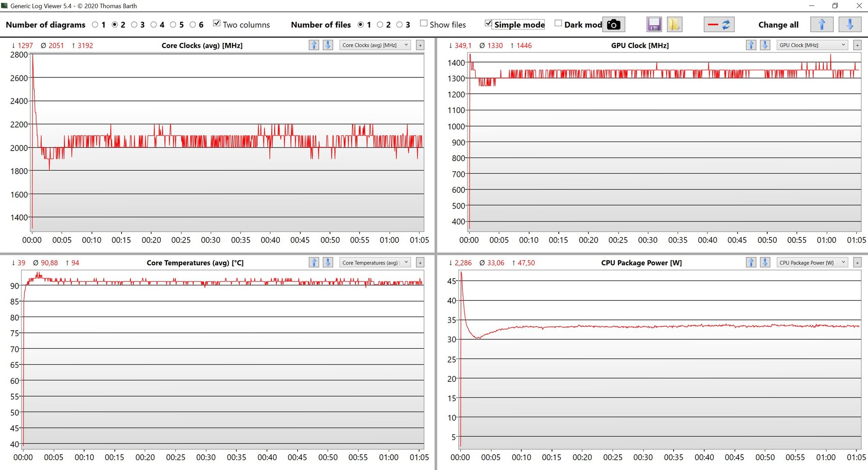Click the GPU Clock chart plot area
This screenshot has height=470, width=868.
click(x=665, y=142)
